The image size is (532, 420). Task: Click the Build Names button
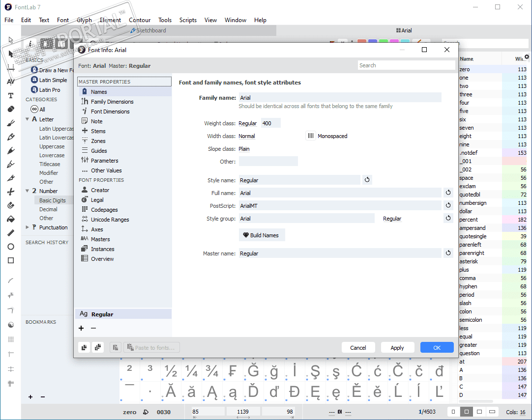[262, 235]
